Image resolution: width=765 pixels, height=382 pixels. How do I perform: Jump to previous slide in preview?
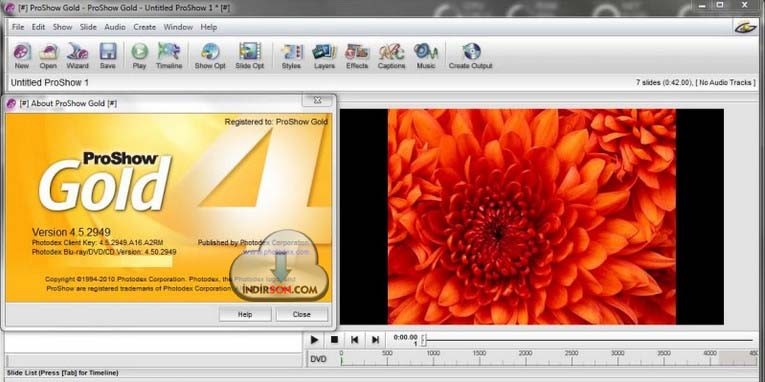click(x=355, y=340)
